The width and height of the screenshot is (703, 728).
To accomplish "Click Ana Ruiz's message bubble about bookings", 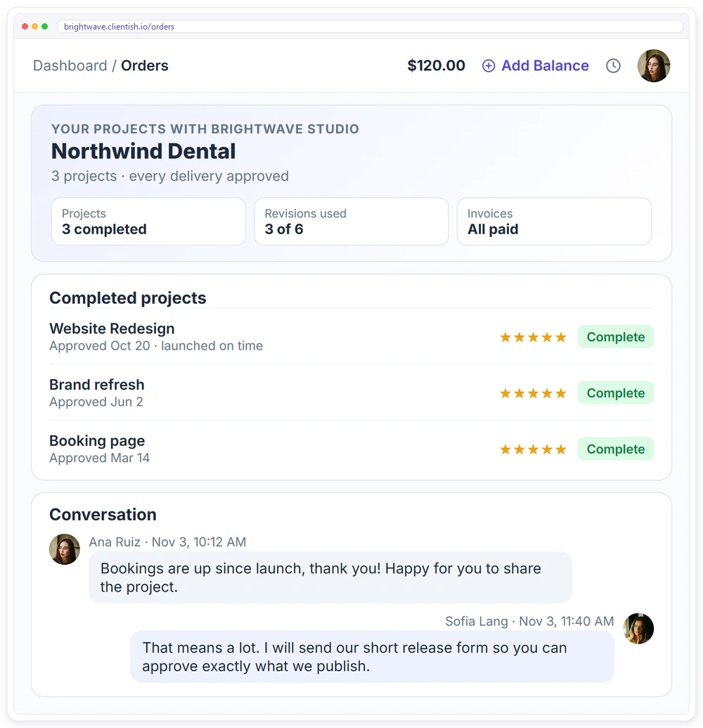I will (x=330, y=577).
